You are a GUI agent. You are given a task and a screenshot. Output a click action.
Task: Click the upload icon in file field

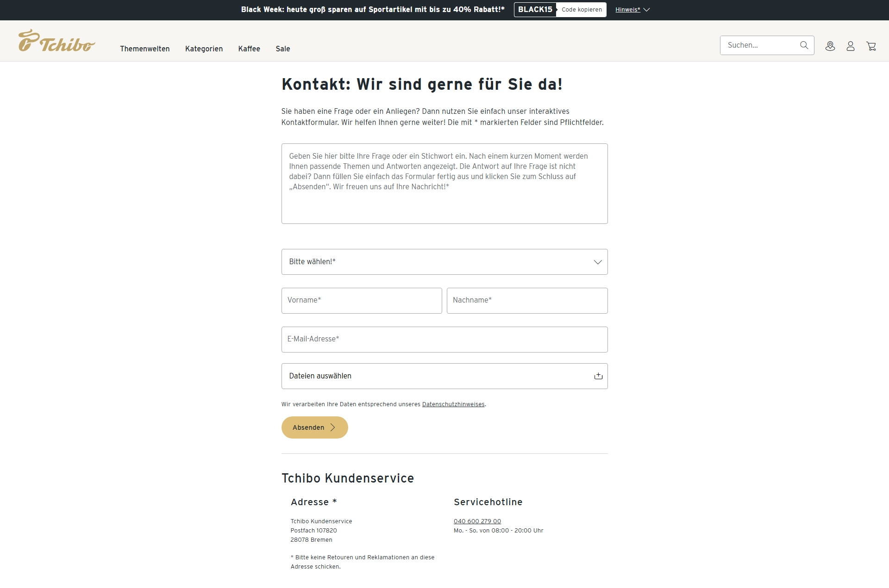[x=598, y=376]
